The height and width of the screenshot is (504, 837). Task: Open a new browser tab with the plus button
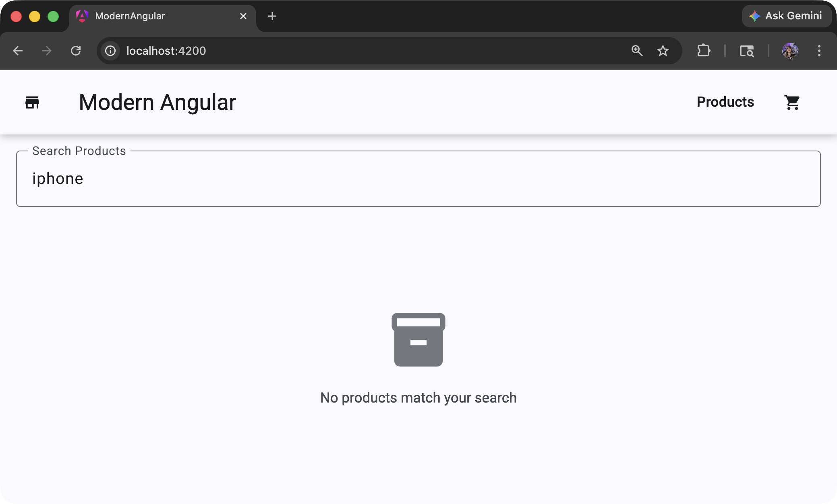[x=273, y=16]
